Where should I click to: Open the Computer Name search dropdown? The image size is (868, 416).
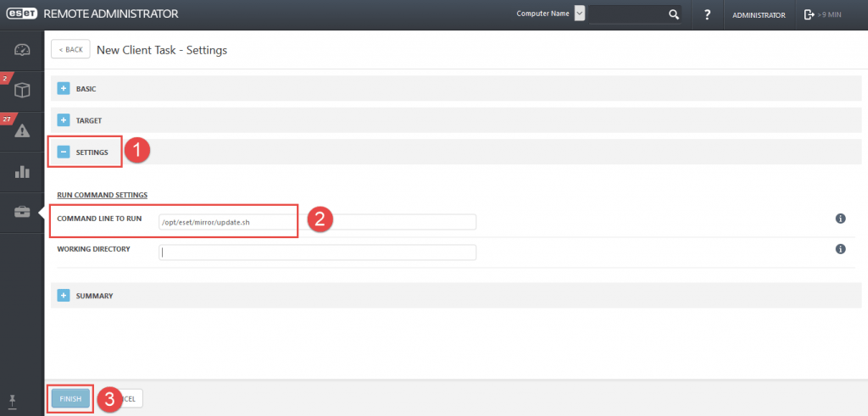(x=580, y=14)
